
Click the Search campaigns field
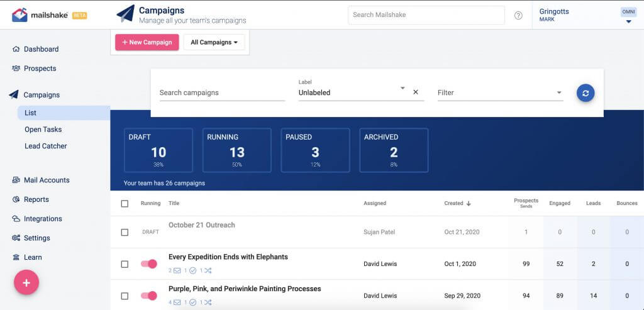222,93
